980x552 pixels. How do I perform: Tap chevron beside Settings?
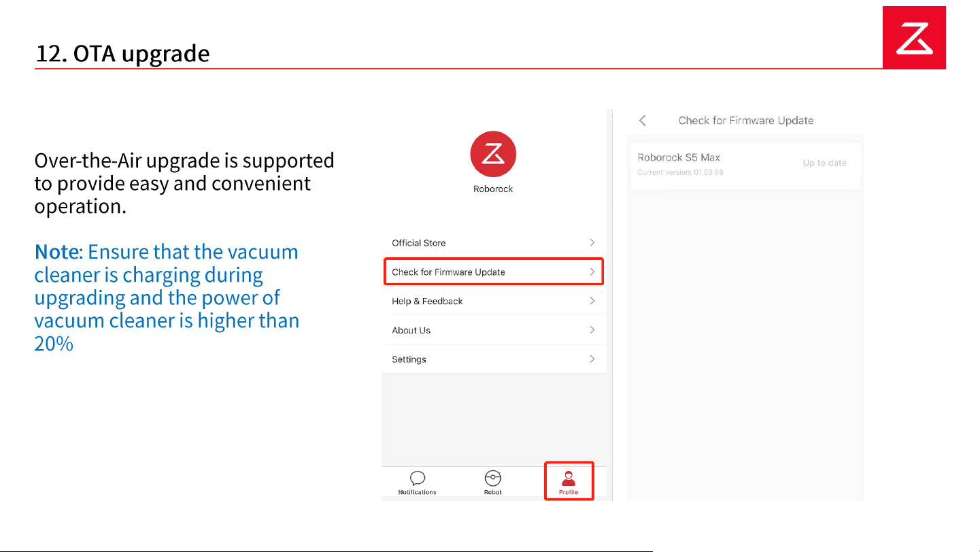pos(592,359)
